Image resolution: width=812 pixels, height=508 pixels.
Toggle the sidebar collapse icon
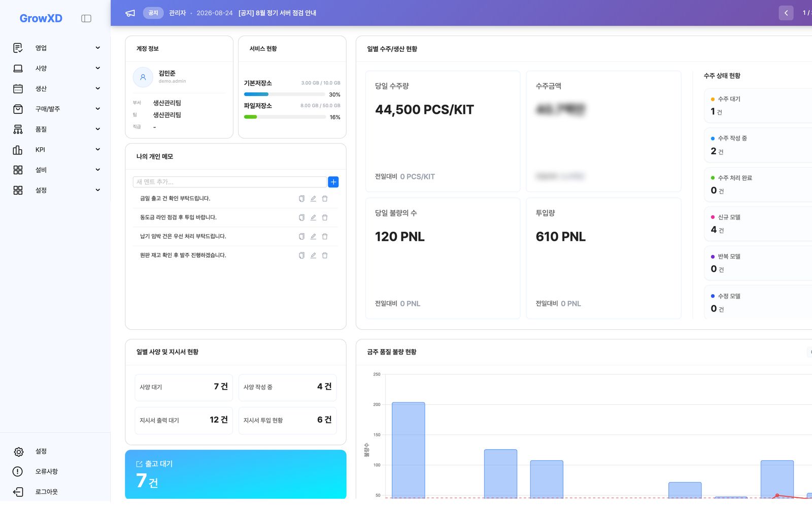click(x=86, y=18)
